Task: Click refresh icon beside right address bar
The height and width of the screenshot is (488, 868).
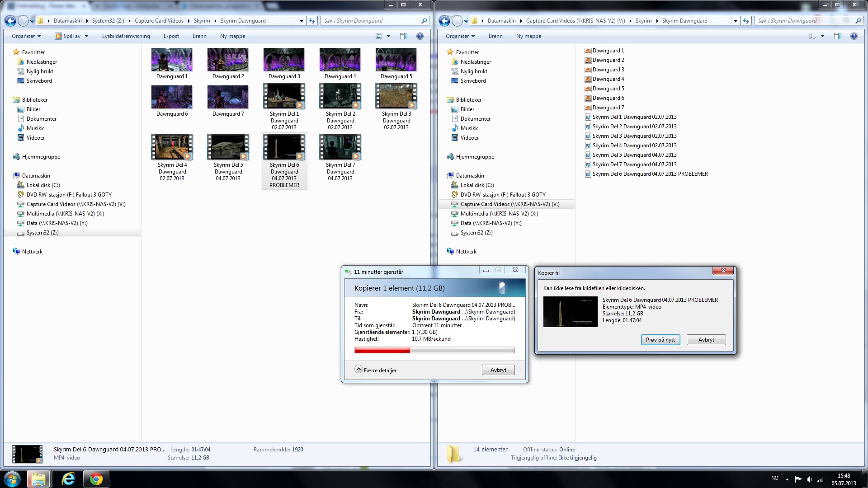Action: pos(746,21)
